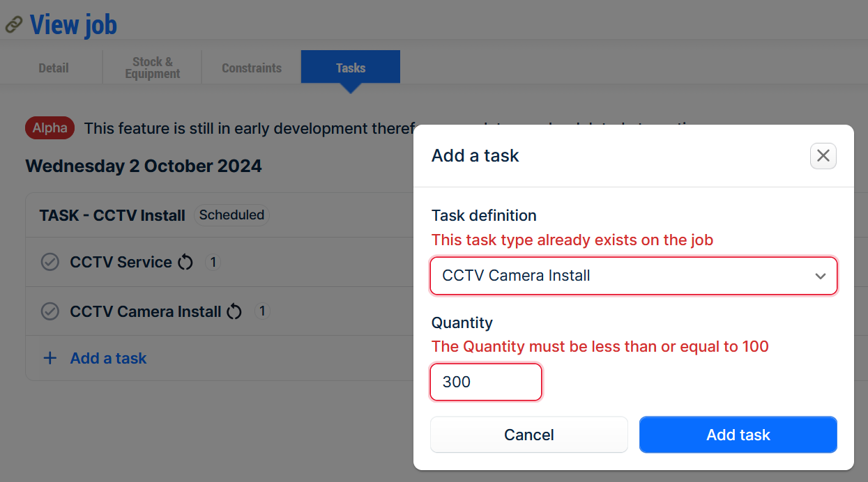
Task: Click the count badge beside CCTV Camera Install
Action: tap(262, 311)
